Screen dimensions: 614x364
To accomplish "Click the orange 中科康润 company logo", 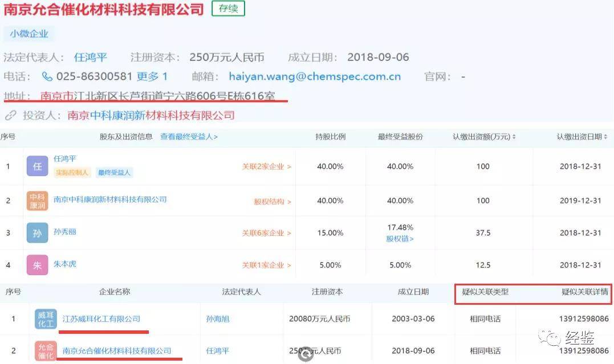I will [x=37, y=201].
